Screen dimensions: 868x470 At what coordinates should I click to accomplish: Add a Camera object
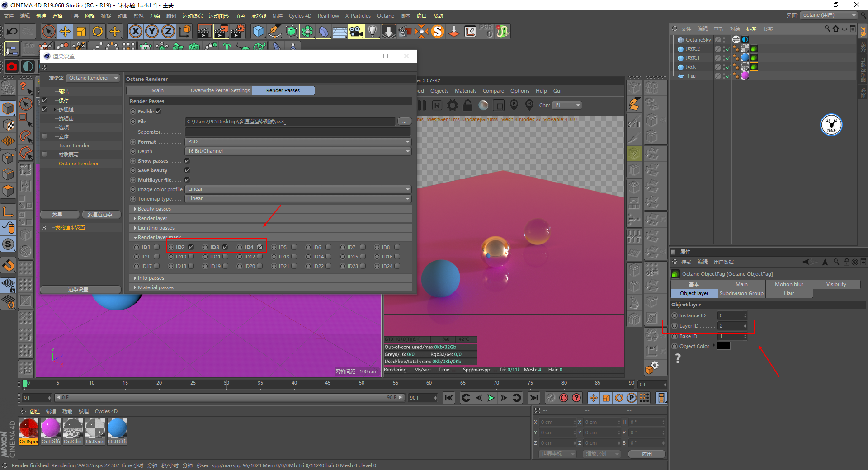[x=356, y=31]
